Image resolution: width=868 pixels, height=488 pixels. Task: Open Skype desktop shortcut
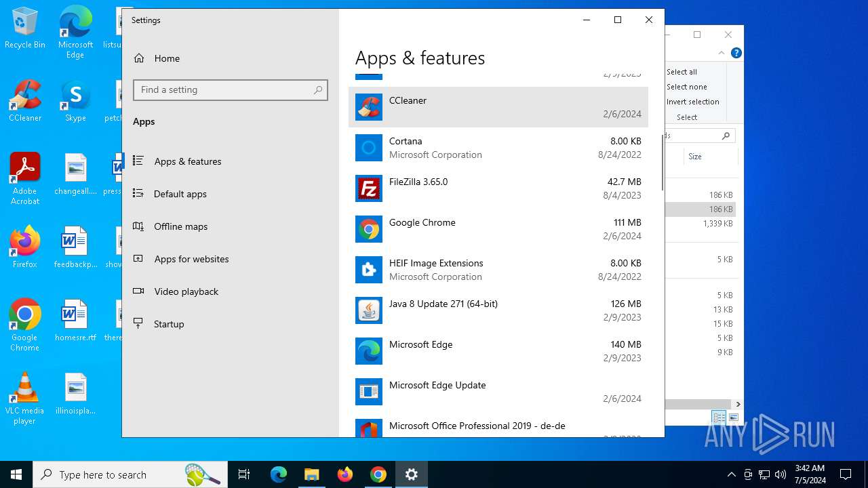pyautogui.click(x=75, y=101)
